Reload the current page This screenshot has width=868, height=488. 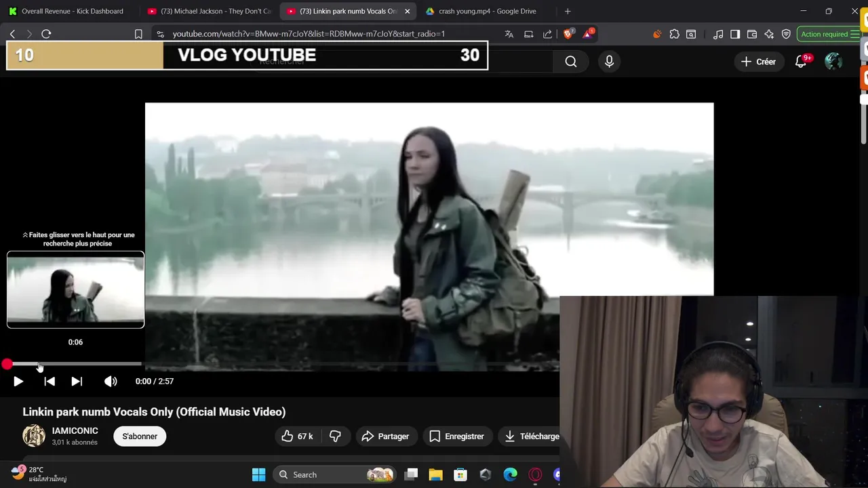coord(46,34)
